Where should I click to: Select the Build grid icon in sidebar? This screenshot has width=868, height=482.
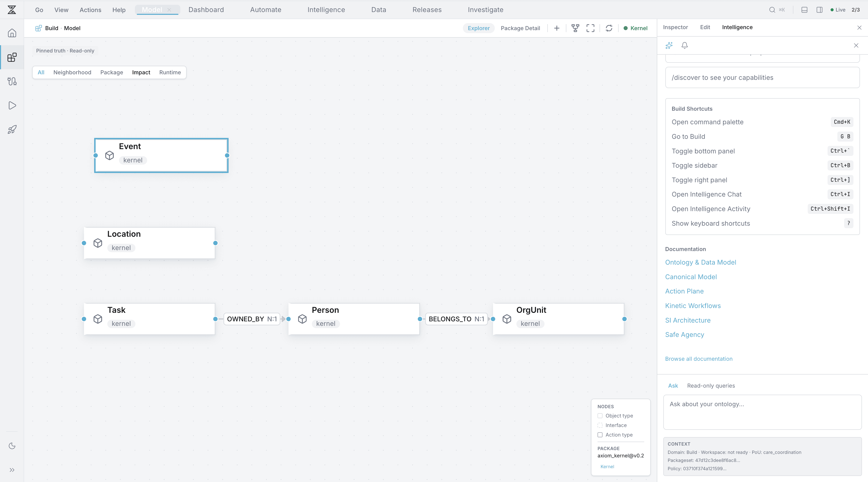point(12,57)
